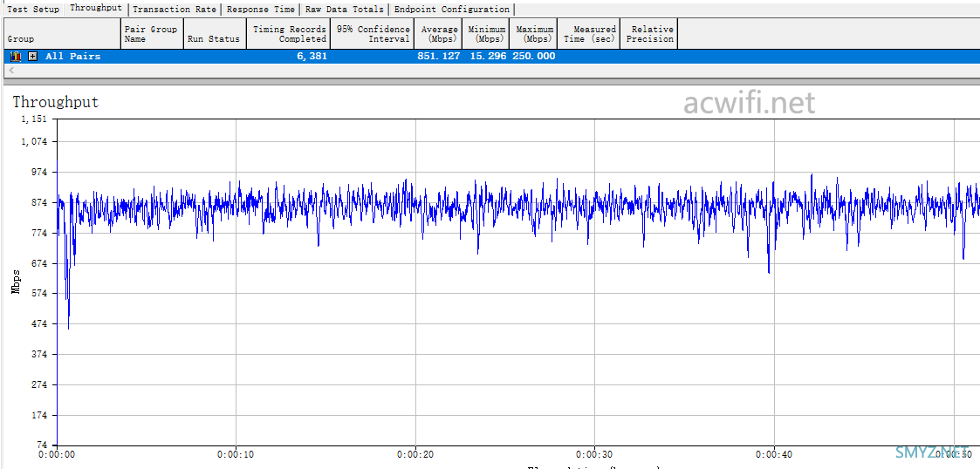Click the 1,074 y-axis label
Viewport: 980px width, 469px height.
point(34,142)
